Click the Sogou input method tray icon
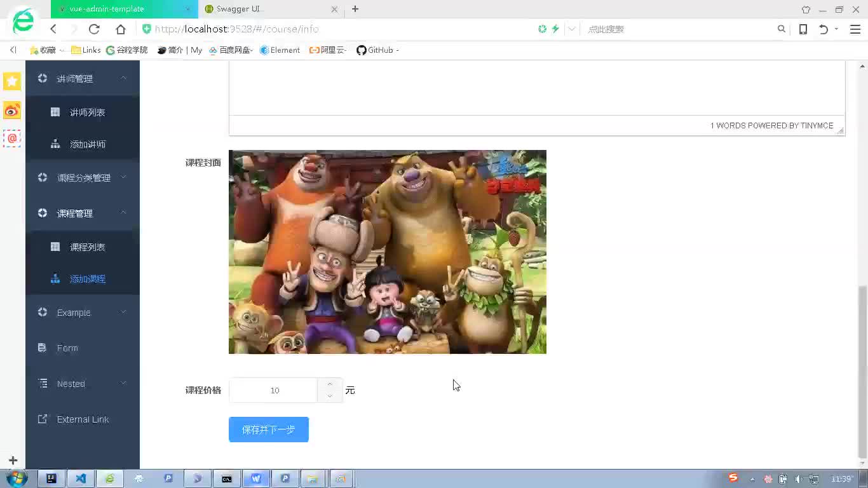 point(733,478)
